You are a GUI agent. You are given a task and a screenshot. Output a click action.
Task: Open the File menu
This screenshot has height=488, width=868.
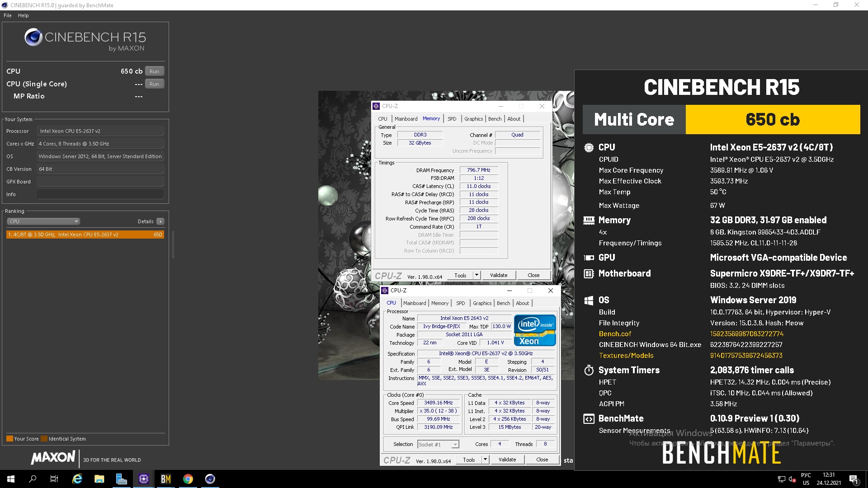8,15
